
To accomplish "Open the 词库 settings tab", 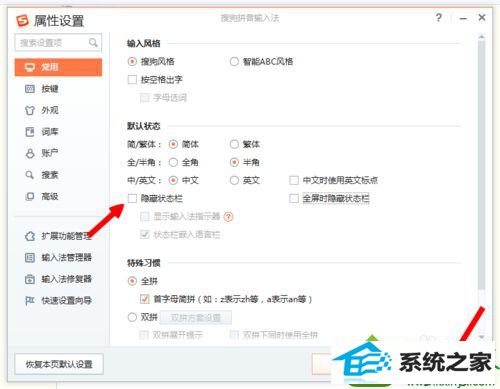I will [50, 132].
